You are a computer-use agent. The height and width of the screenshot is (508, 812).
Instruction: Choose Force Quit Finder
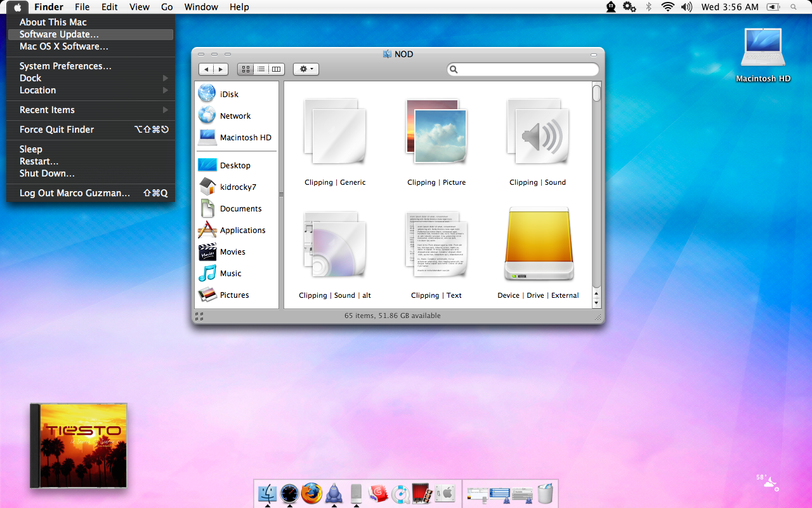[x=90, y=130]
